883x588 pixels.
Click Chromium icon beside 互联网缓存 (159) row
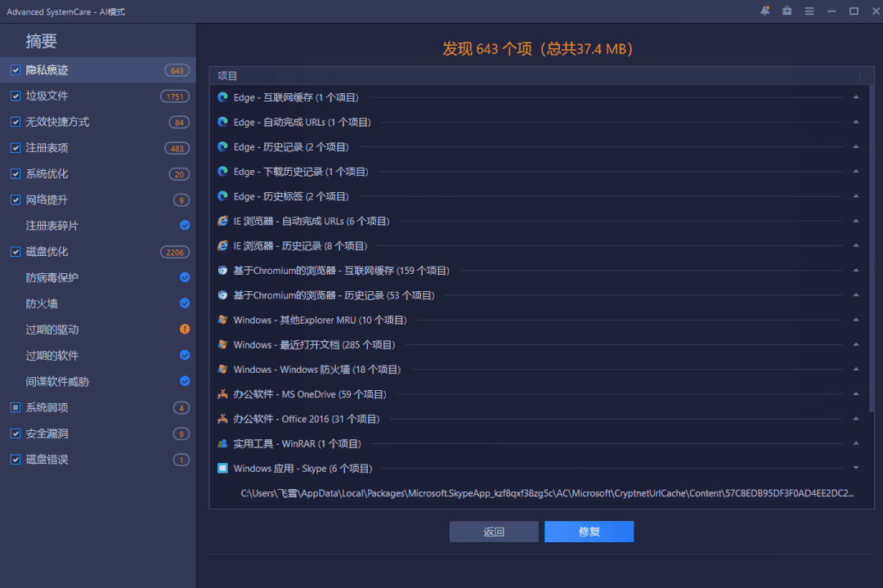click(x=223, y=271)
